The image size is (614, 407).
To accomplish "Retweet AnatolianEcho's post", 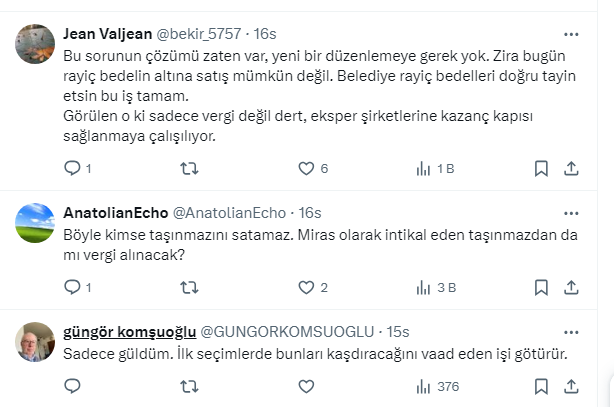I will [188, 287].
